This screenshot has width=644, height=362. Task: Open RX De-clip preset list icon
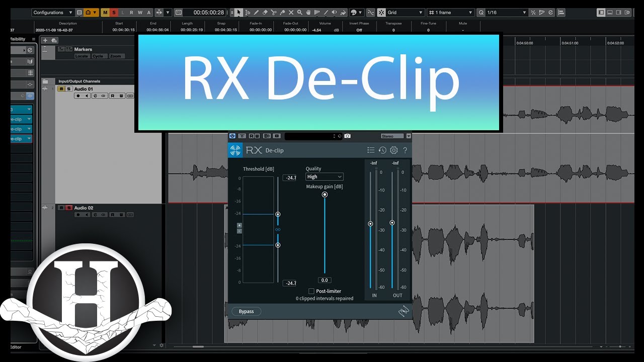[371, 150]
